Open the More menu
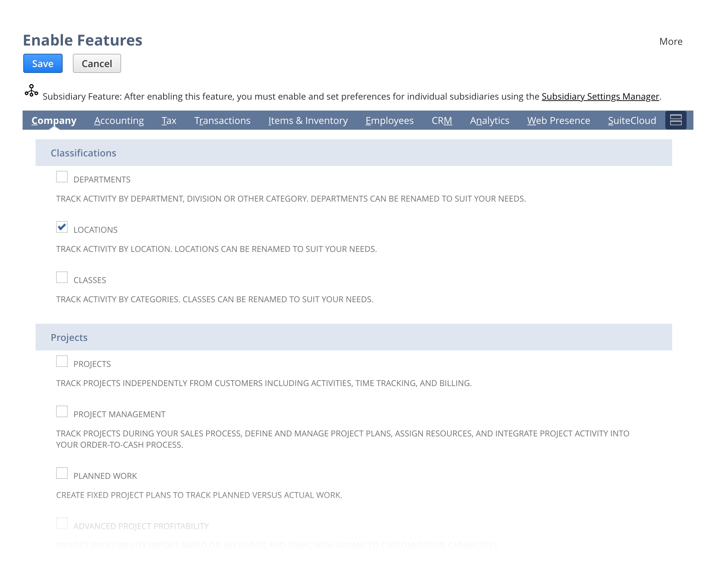Image resolution: width=717 pixels, height=588 pixels. point(670,41)
